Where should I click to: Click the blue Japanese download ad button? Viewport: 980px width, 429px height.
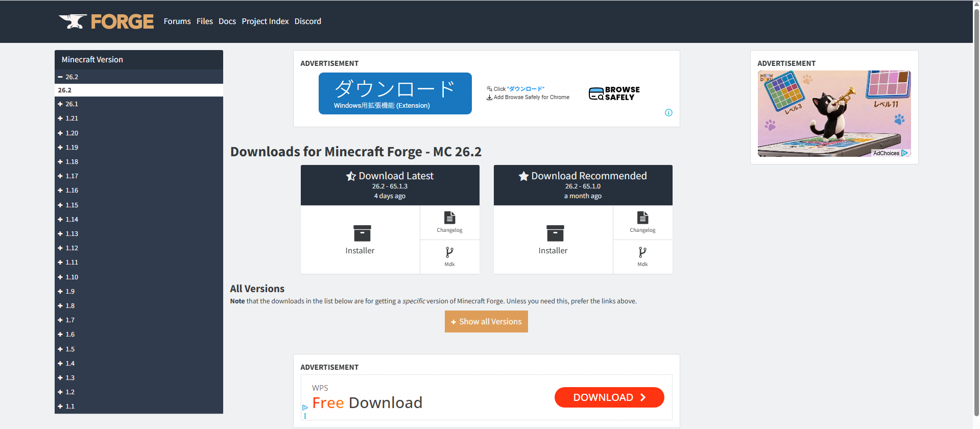click(x=395, y=93)
